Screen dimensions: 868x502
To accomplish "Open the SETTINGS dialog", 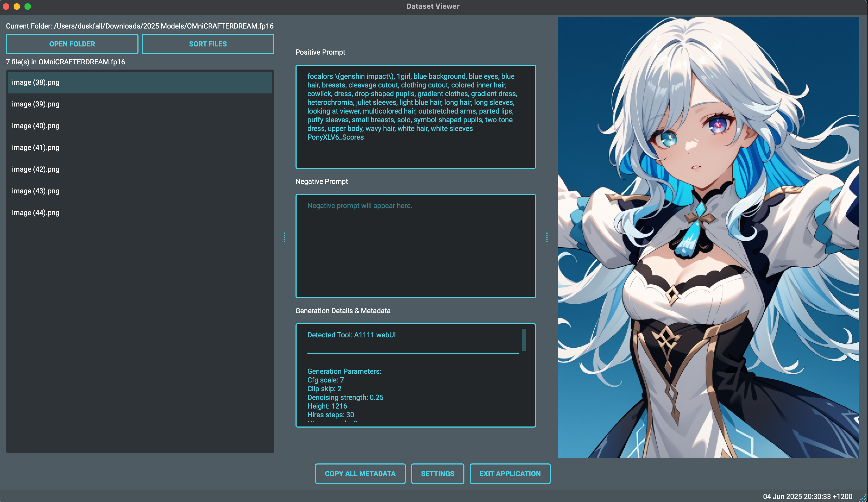I will point(438,473).
